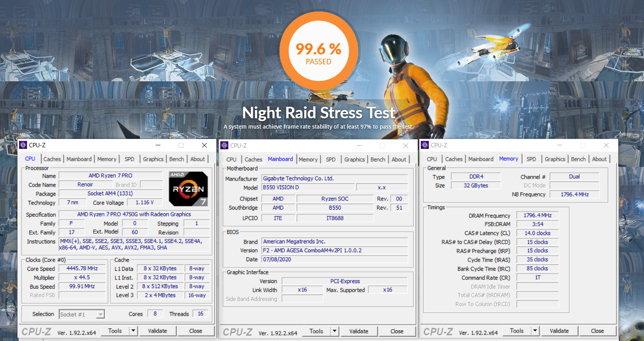Click the Specification field with 4750G text

click(134, 214)
